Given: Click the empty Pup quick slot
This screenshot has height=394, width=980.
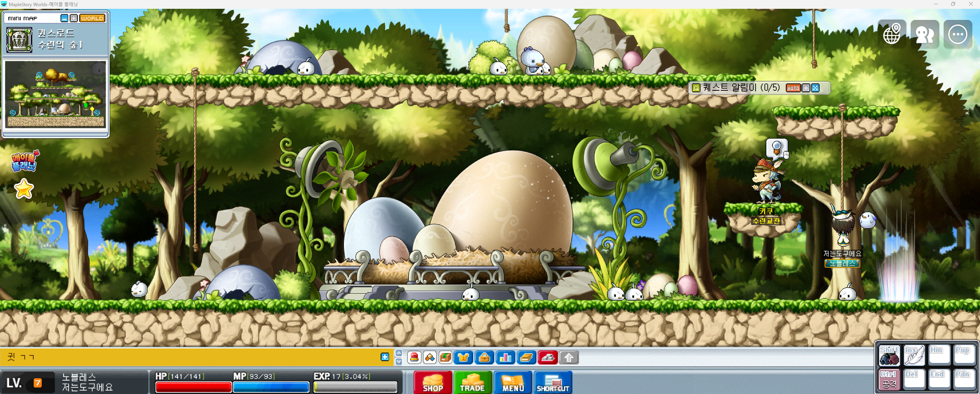Looking at the screenshot, I should [964, 355].
